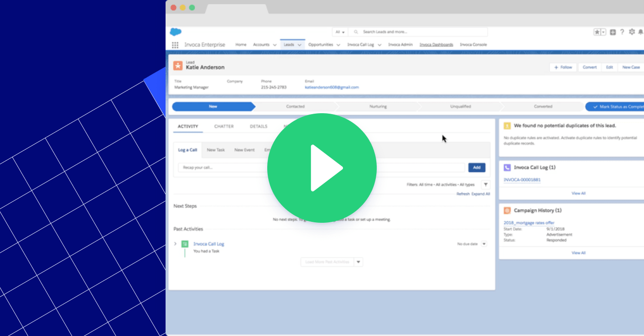Click the Salesforce cloud logo

[175, 31]
